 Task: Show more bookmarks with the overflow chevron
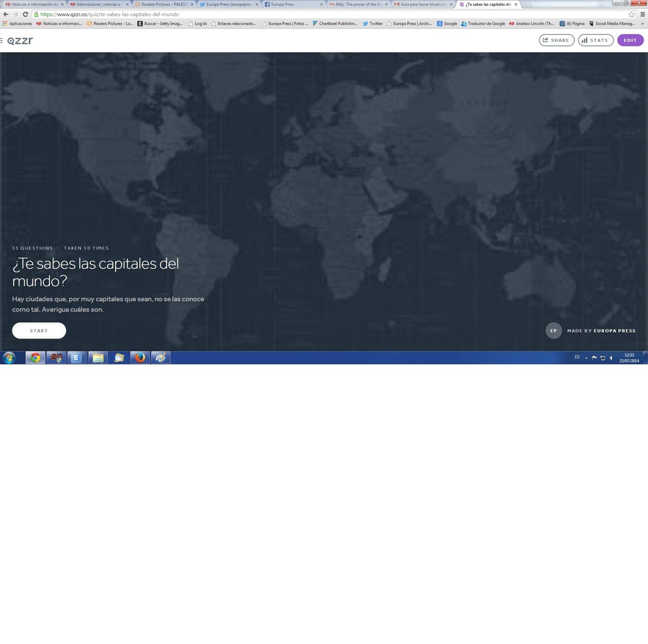point(642,24)
